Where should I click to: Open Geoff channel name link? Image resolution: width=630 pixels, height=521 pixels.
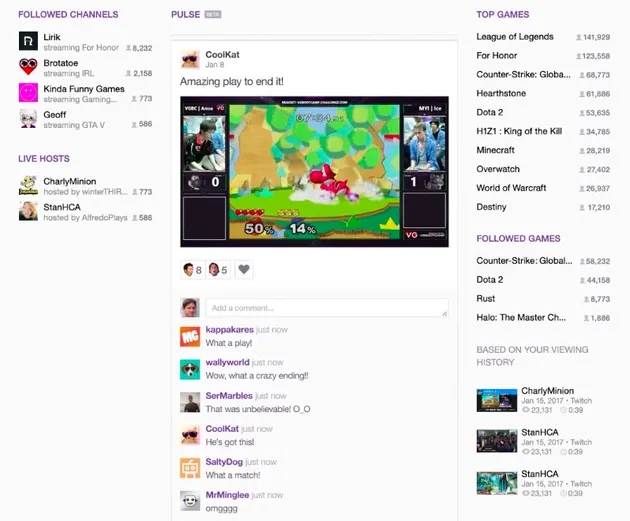tap(55, 114)
